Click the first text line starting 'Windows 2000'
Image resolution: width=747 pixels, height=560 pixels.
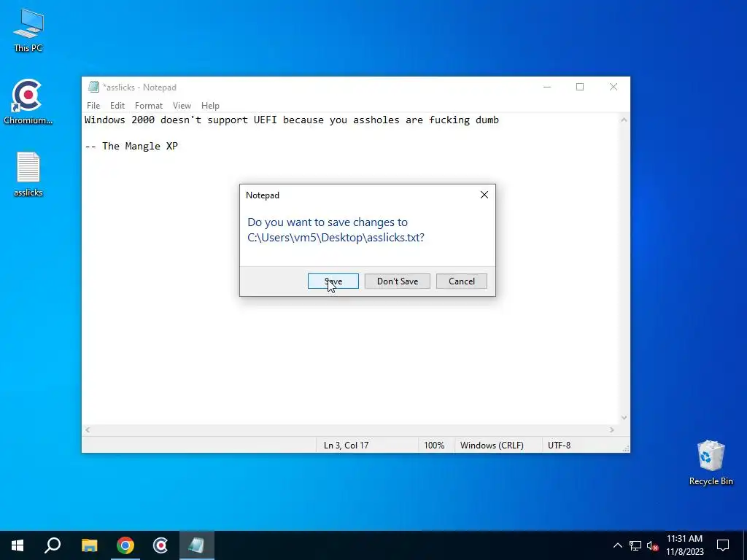[292, 120]
